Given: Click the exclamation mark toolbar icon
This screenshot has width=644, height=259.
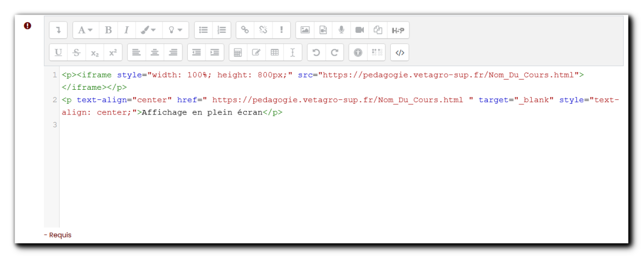Looking at the screenshot, I should click(x=281, y=30).
